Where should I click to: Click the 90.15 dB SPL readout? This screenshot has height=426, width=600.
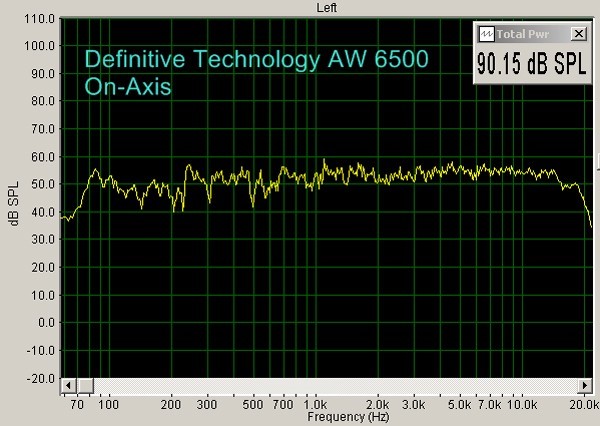click(x=532, y=63)
